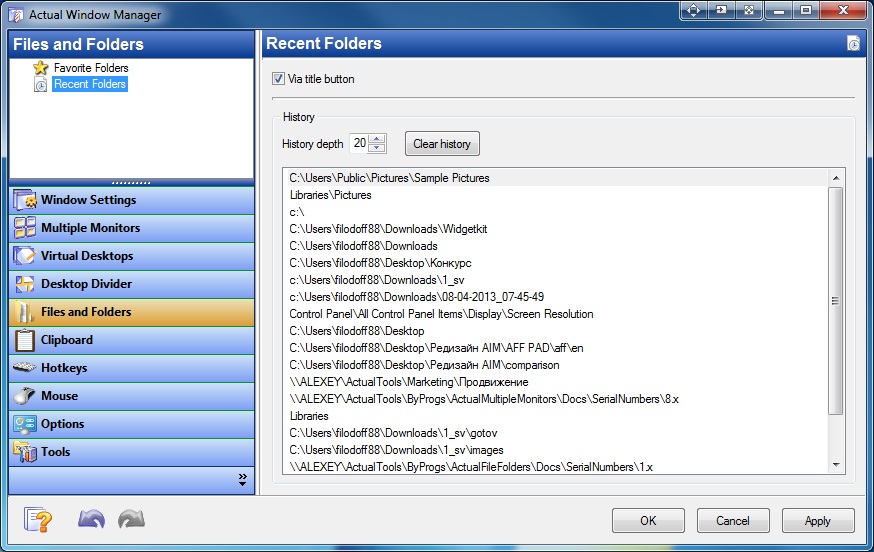The image size is (874, 552).
Task: Click the undo arrow icon
Action: click(x=91, y=519)
